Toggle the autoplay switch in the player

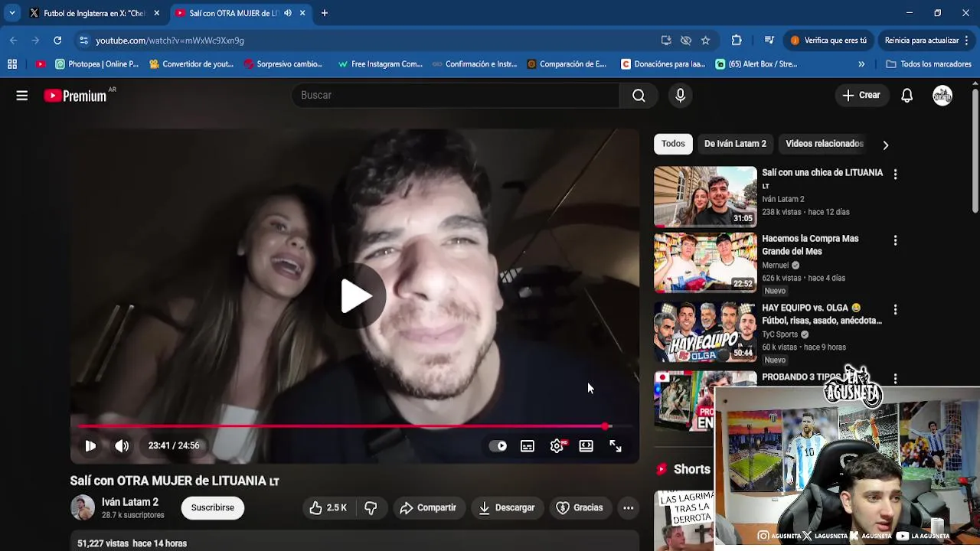pos(498,446)
